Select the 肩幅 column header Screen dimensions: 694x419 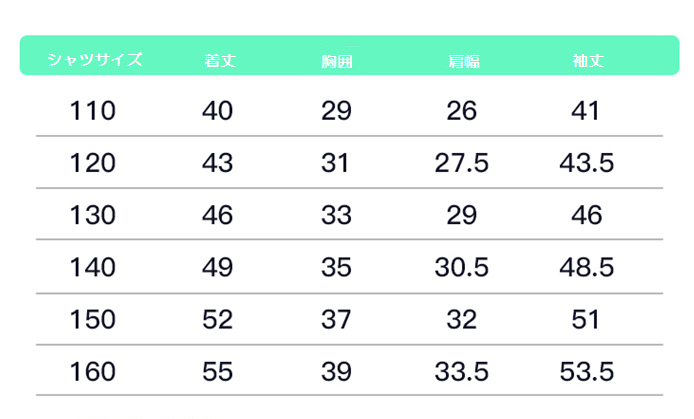[x=464, y=62]
